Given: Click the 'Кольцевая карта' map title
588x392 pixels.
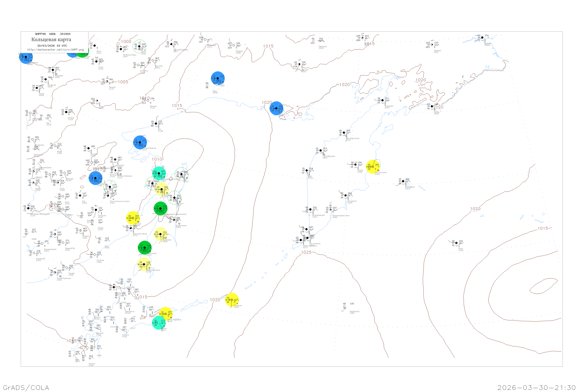Looking at the screenshot, I should [51, 40].
